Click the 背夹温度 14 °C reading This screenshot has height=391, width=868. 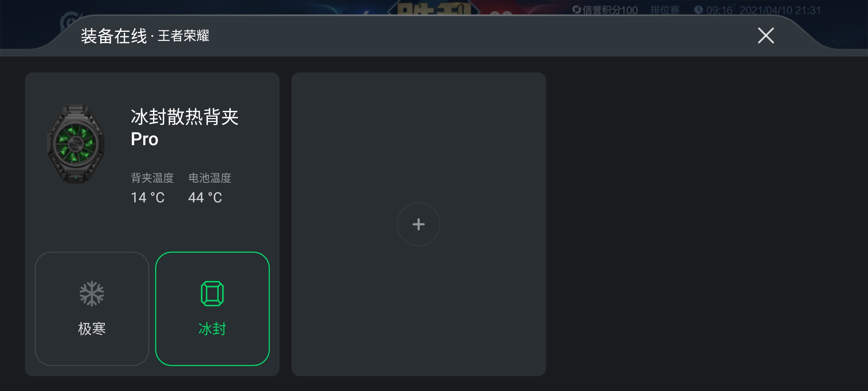pyautogui.click(x=148, y=198)
